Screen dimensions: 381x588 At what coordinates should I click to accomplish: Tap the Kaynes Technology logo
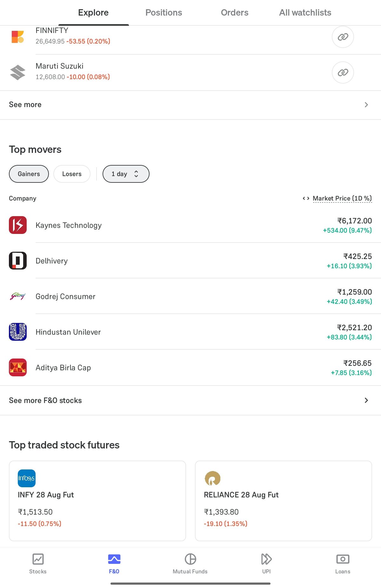18,225
